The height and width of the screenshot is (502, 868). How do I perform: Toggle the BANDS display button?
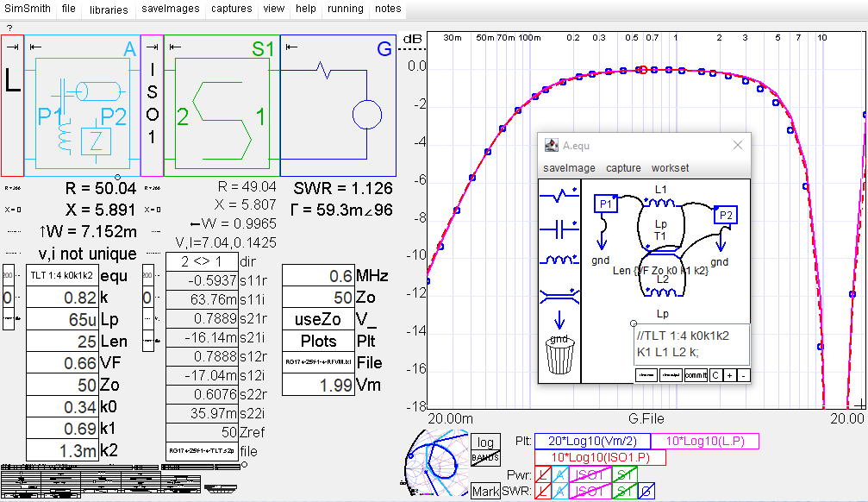pos(485,458)
